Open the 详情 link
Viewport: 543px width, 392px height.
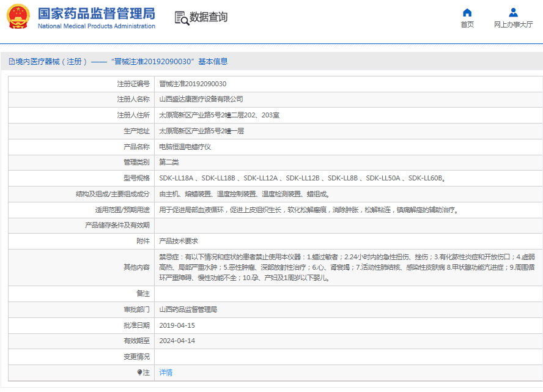166,372
